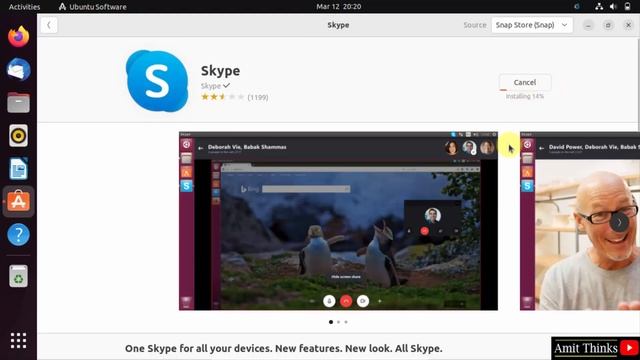Open the penguin screen-share screenshot
This screenshot has width=640, height=360.
pyautogui.click(x=338, y=221)
